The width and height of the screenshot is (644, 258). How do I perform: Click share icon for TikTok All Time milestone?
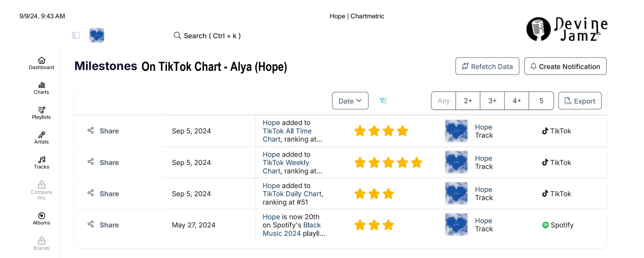[91, 130]
